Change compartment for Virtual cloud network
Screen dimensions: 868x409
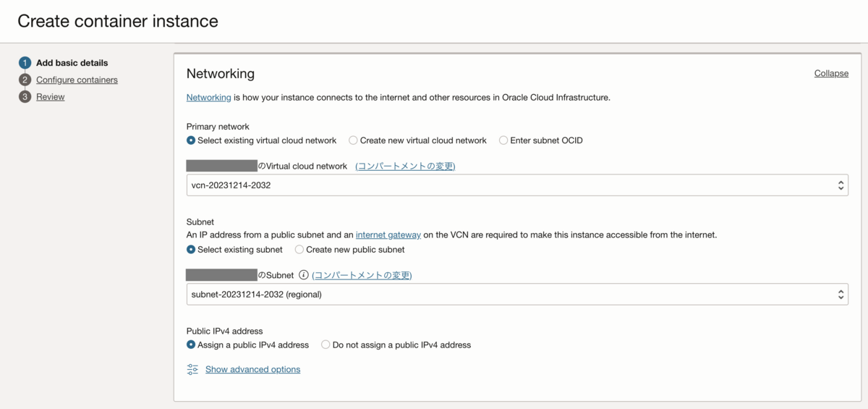click(x=405, y=166)
